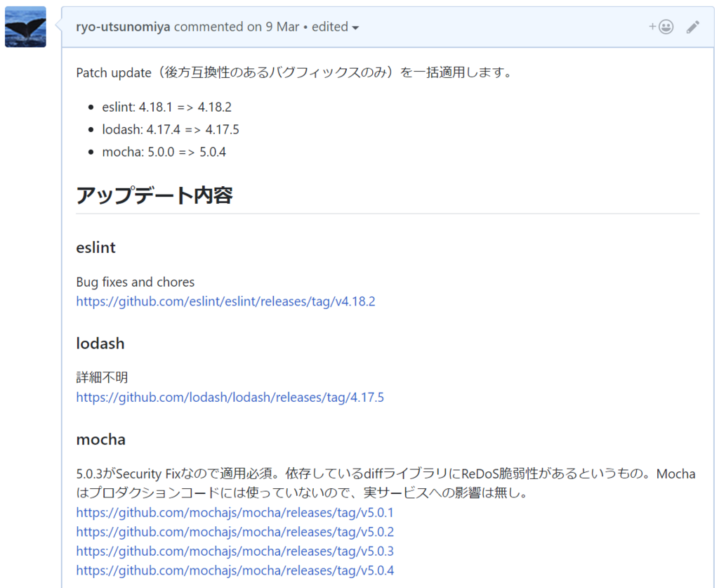The width and height of the screenshot is (719, 588).
Task: Click the 'eslint' section heading
Action: [x=95, y=248]
